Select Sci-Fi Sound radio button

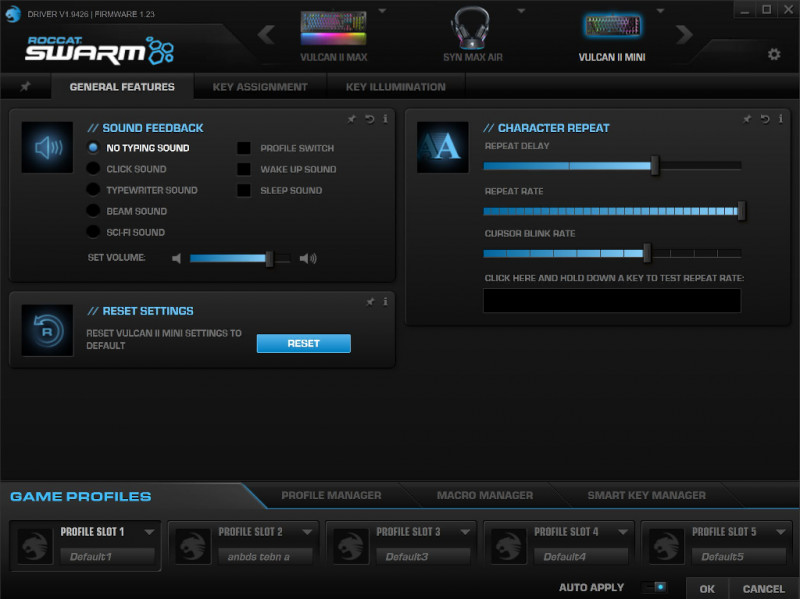point(93,232)
